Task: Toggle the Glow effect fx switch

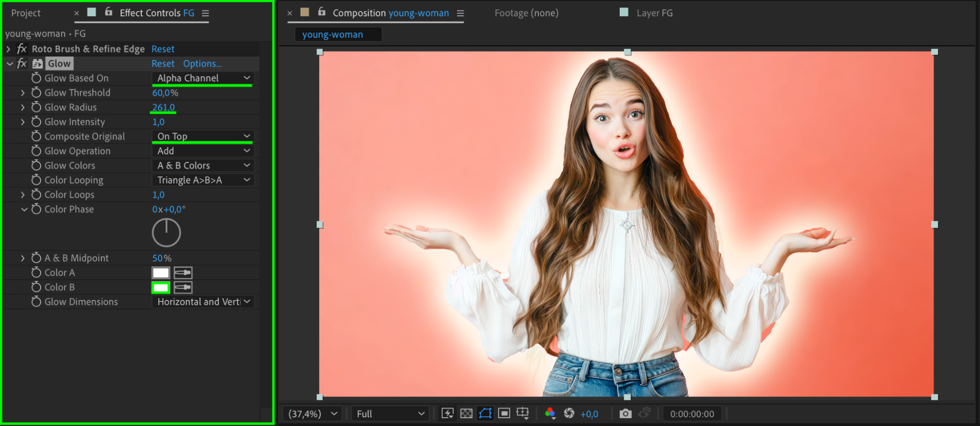Action: [x=22, y=63]
